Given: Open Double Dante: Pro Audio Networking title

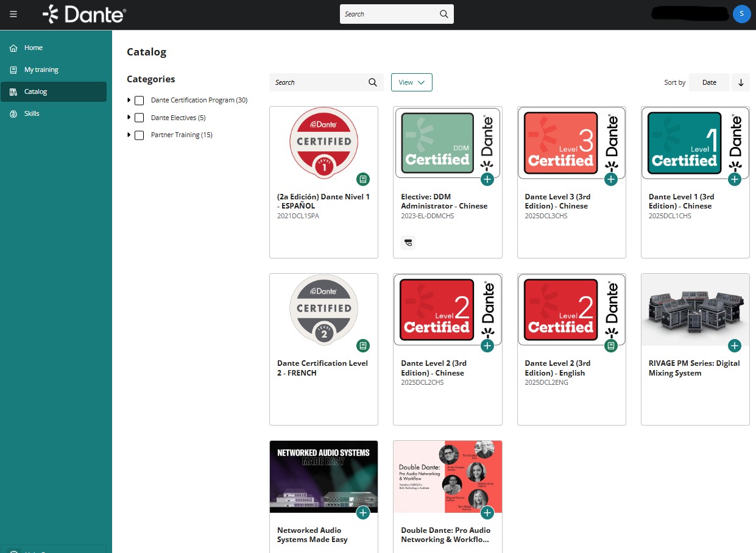Looking at the screenshot, I should click(x=446, y=535).
